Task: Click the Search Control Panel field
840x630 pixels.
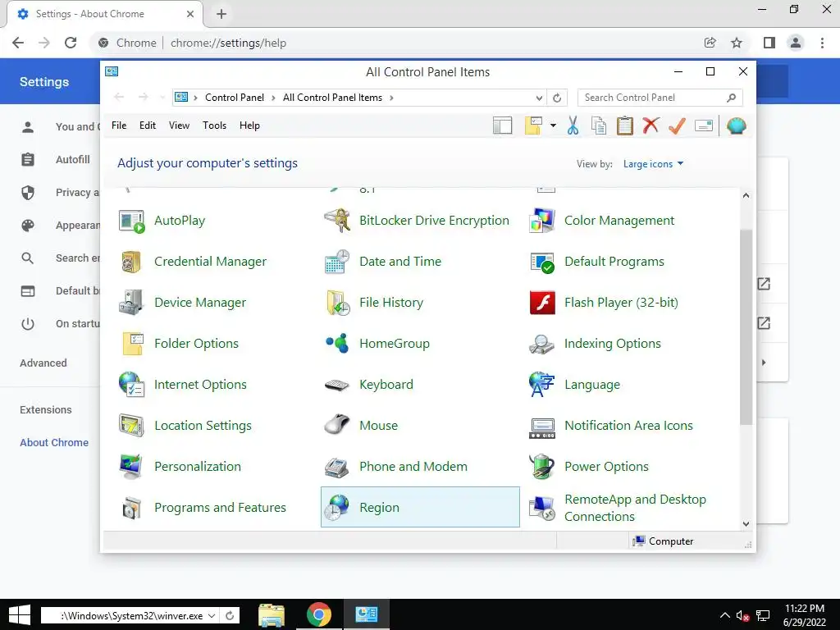Action: click(660, 98)
